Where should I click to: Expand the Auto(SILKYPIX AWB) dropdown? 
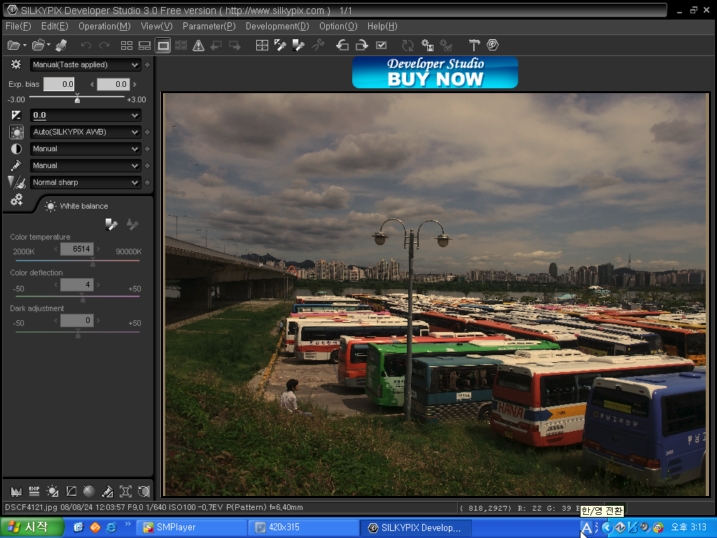point(85,132)
